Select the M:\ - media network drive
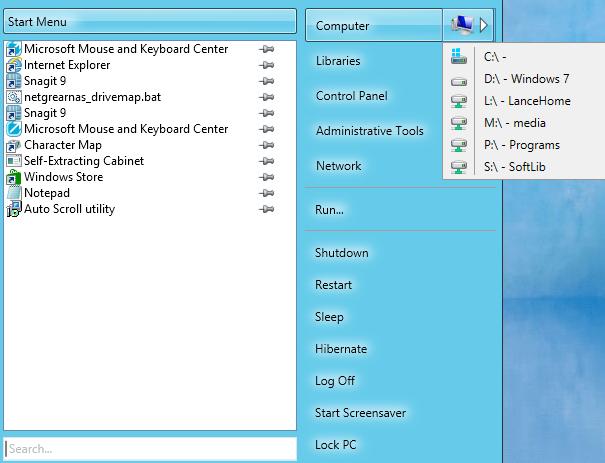The height and width of the screenshot is (463, 605). pos(514,123)
